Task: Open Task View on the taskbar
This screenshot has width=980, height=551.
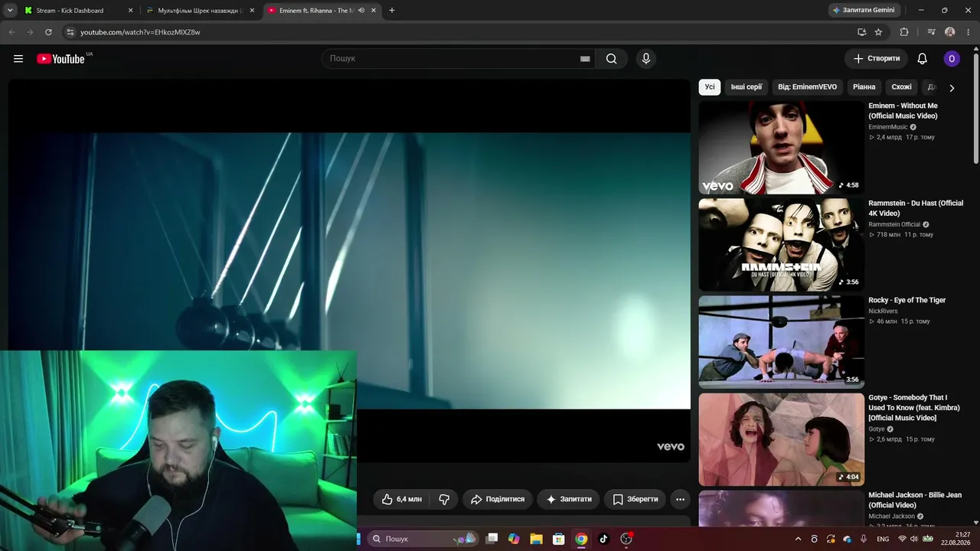Action: point(492,539)
